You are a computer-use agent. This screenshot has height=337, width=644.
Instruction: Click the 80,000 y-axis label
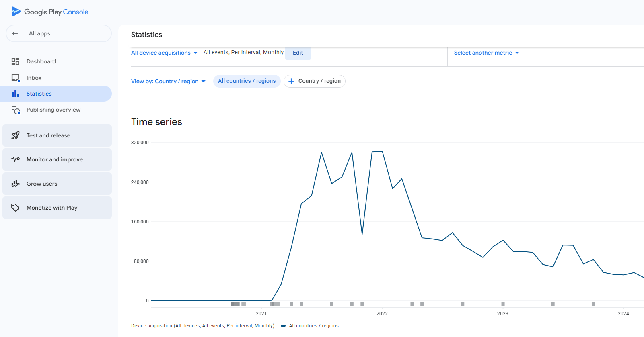[141, 261]
